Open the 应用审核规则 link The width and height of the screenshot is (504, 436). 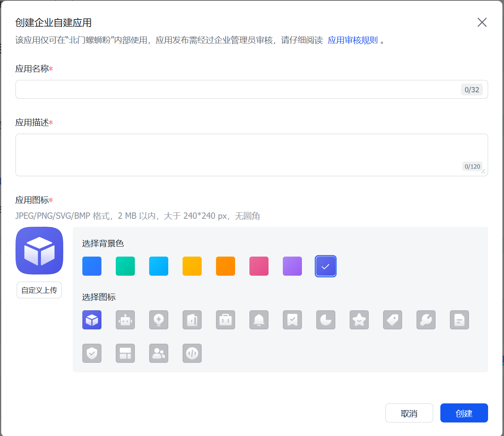pos(352,40)
